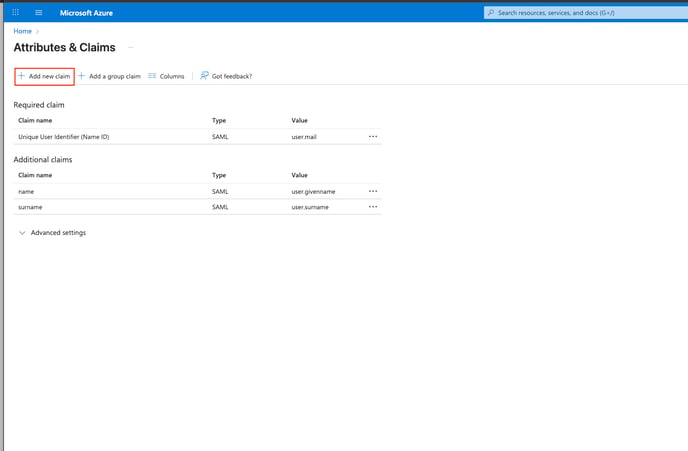Click Add new claim
The height and width of the screenshot is (451, 688).
coord(44,76)
